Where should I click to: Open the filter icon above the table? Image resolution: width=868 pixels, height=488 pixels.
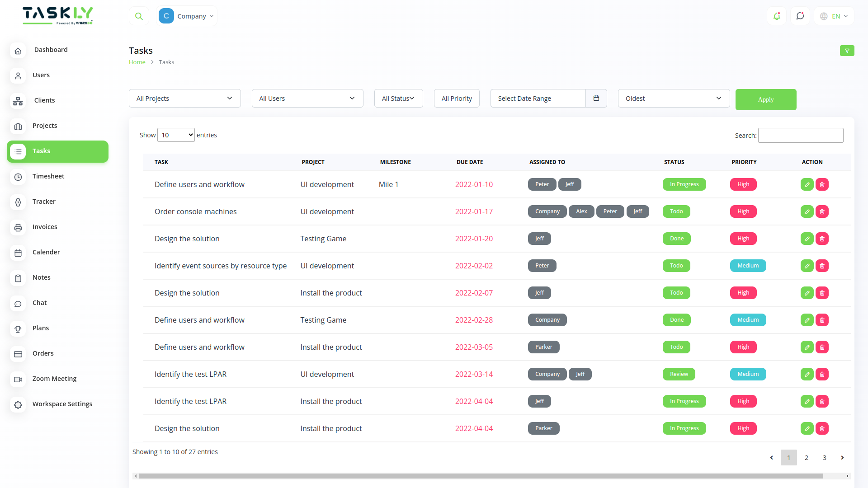pyautogui.click(x=848, y=51)
